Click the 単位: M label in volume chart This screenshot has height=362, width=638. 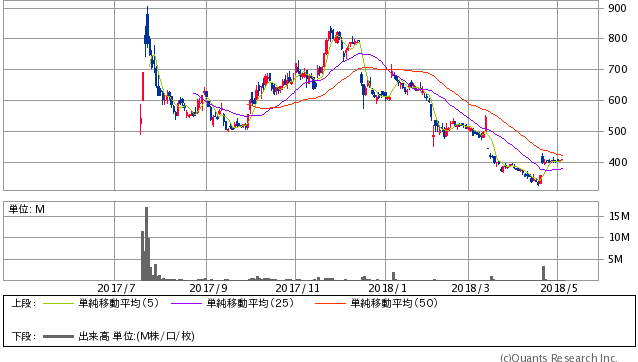tap(27, 209)
